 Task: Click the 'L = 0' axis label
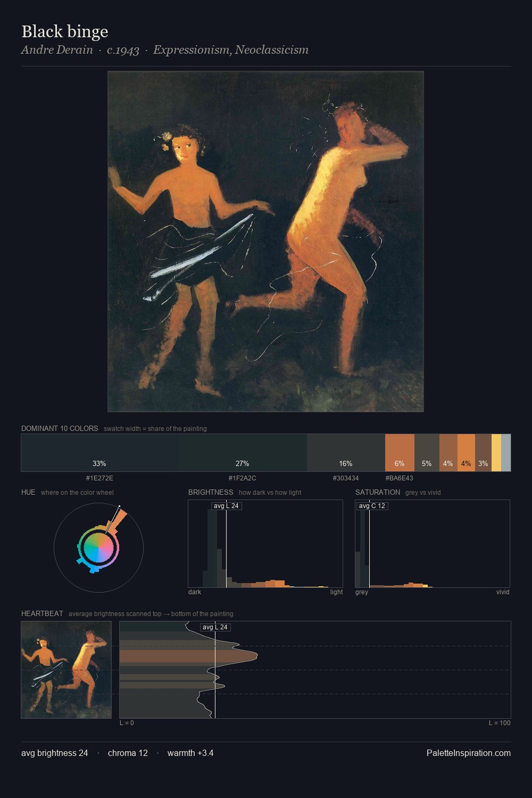pos(127,723)
